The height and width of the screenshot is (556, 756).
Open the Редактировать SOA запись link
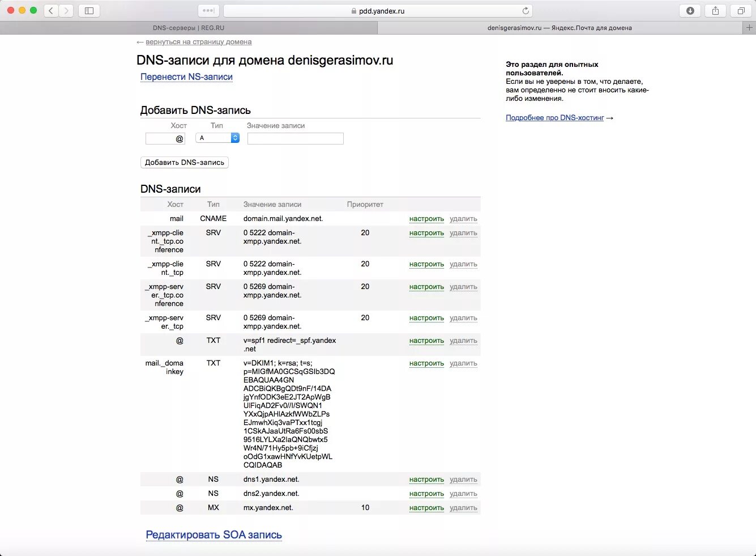213,535
